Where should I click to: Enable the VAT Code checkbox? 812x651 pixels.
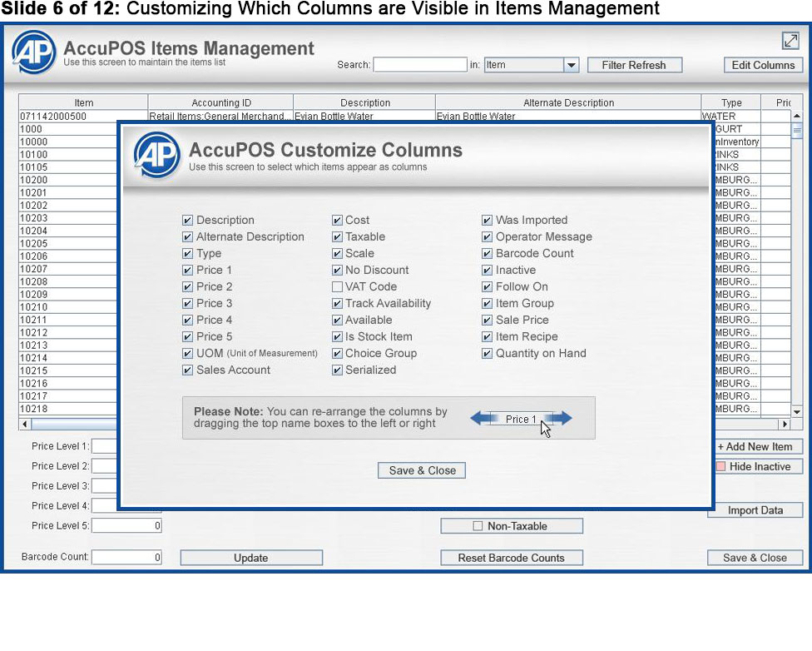coord(337,286)
